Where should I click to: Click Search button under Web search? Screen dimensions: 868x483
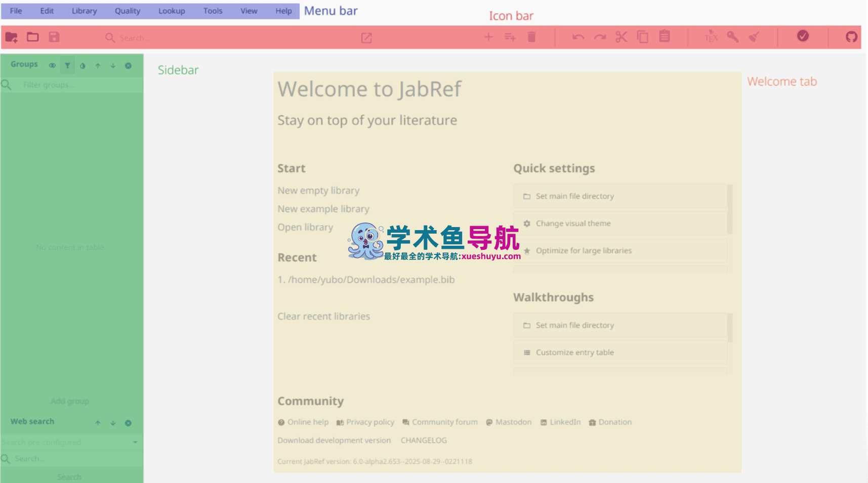(x=69, y=477)
